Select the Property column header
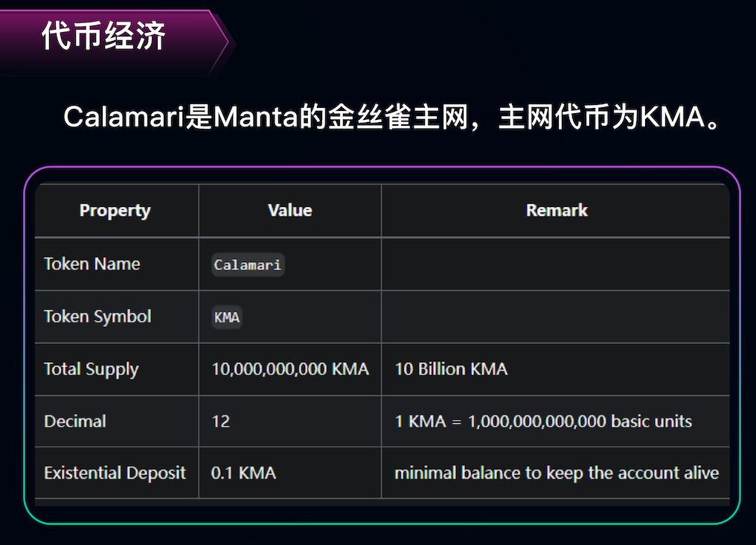 [115, 211]
